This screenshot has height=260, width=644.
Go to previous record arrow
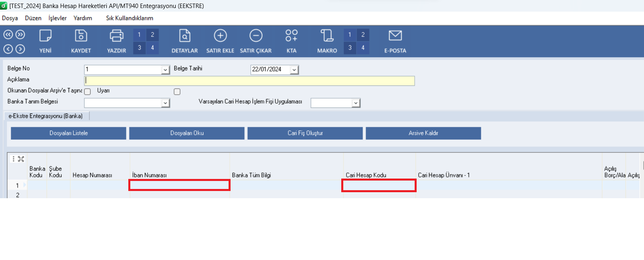pyautogui.click(x=8, y=49)
